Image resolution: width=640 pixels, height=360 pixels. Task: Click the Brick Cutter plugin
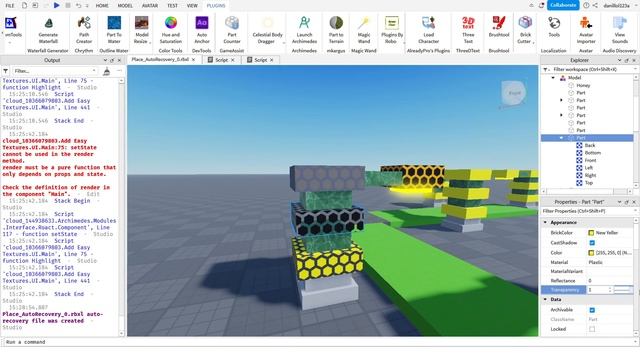[x=525, y=23]
